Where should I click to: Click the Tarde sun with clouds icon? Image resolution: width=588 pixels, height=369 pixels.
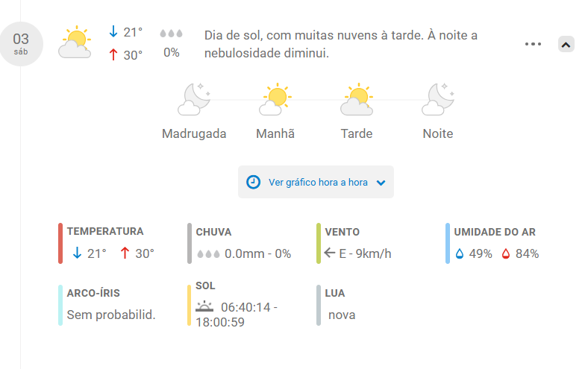[x=357, y=99]
